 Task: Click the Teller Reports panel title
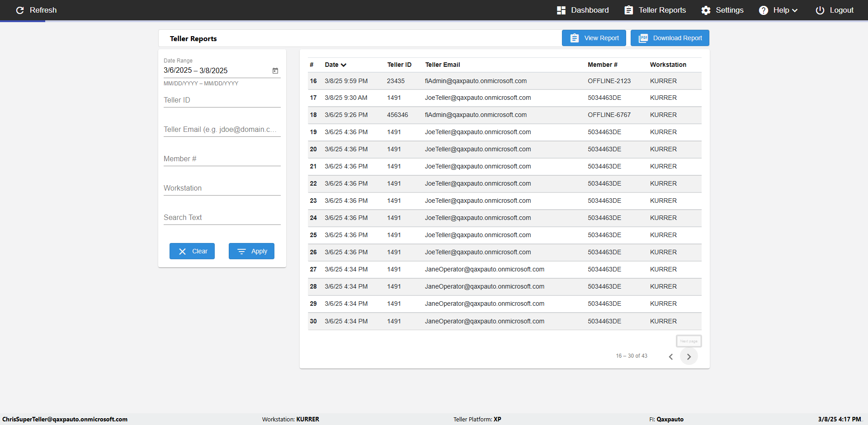[193, 38]
